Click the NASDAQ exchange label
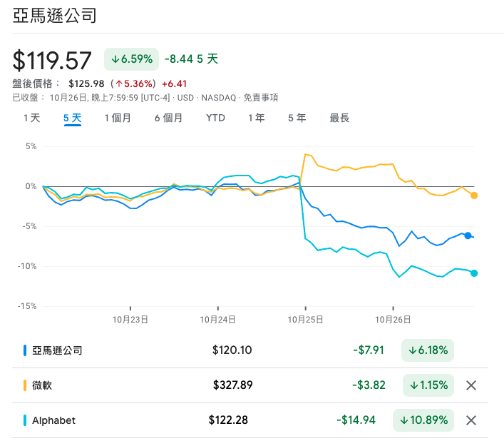 219,98
